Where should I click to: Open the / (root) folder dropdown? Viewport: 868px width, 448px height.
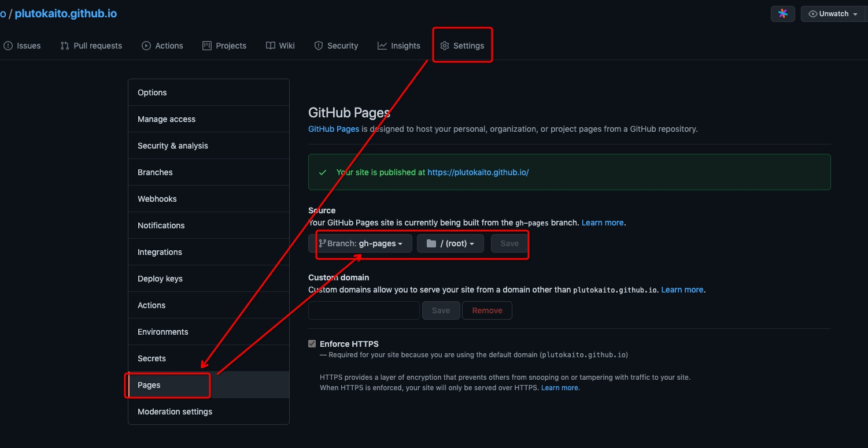(x=450, y=243)
